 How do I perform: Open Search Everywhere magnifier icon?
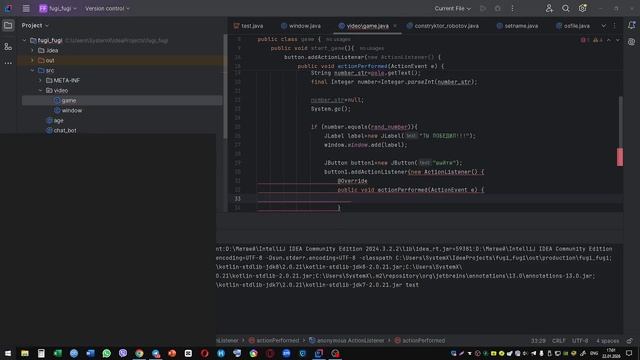tap(566, 8)
